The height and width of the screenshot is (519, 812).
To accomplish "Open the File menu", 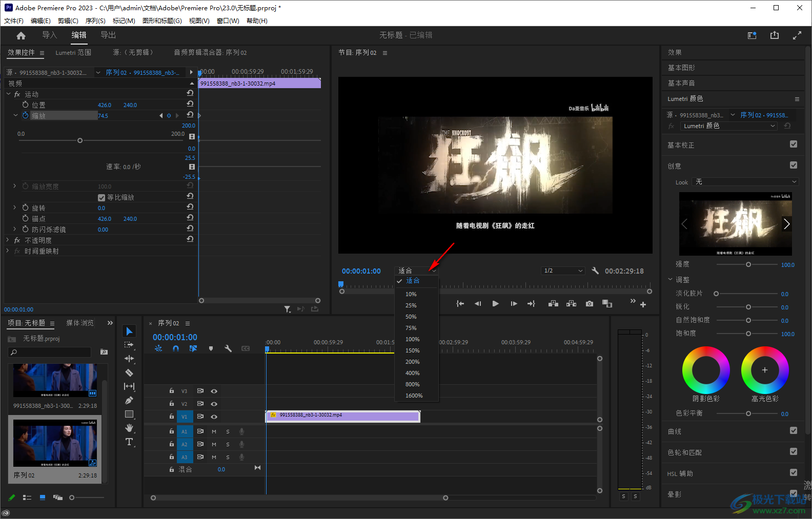I will coord(14,21).
